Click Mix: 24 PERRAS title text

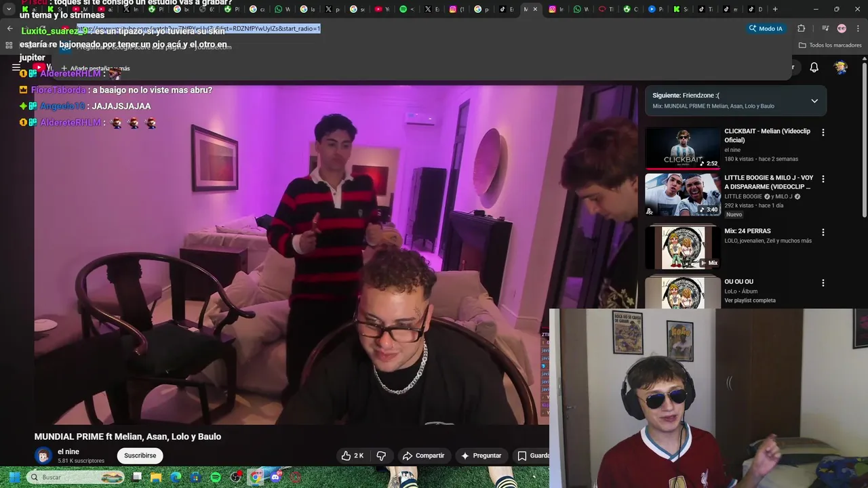coord(747,231)
